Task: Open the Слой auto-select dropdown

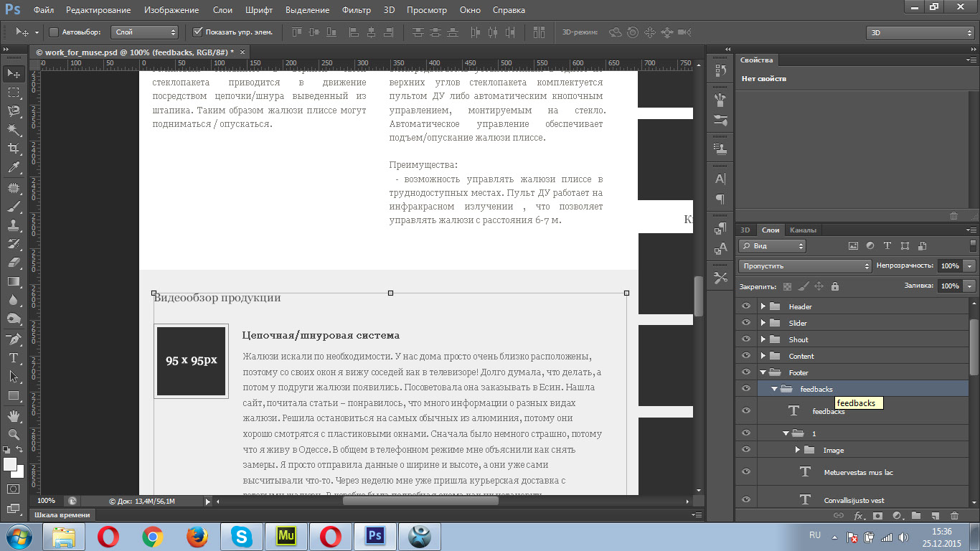Action: [144, 32]
